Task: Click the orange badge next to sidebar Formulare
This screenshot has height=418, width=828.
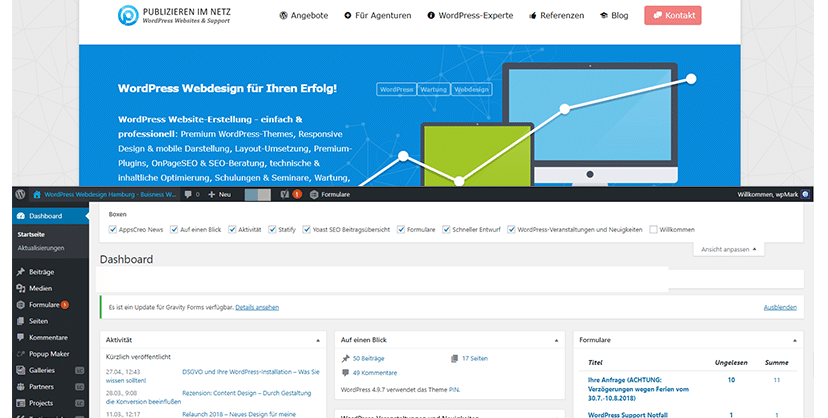Action: point(64,305)
